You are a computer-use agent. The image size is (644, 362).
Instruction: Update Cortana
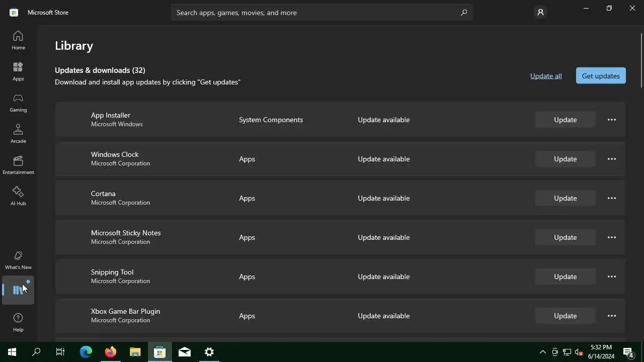[x=566, y=198]
